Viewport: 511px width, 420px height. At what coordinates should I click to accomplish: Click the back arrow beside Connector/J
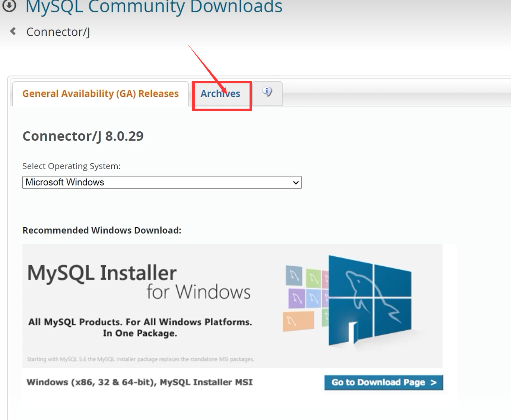pyautogui.click(x=13, y=31)
